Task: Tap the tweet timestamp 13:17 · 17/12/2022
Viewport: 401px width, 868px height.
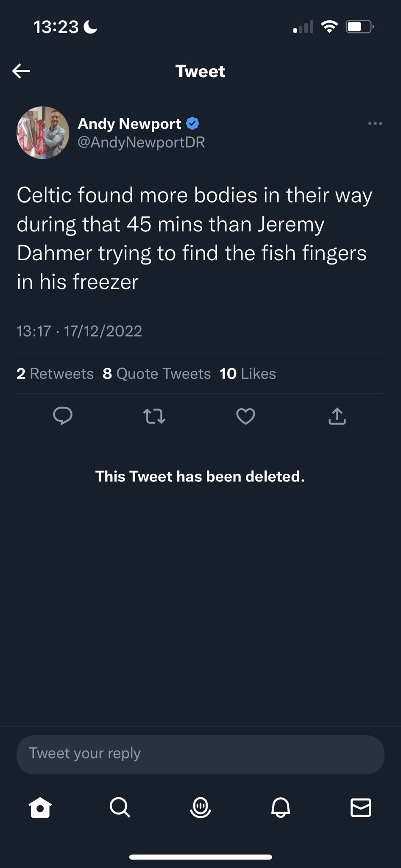Action: [x=79, y=331]
